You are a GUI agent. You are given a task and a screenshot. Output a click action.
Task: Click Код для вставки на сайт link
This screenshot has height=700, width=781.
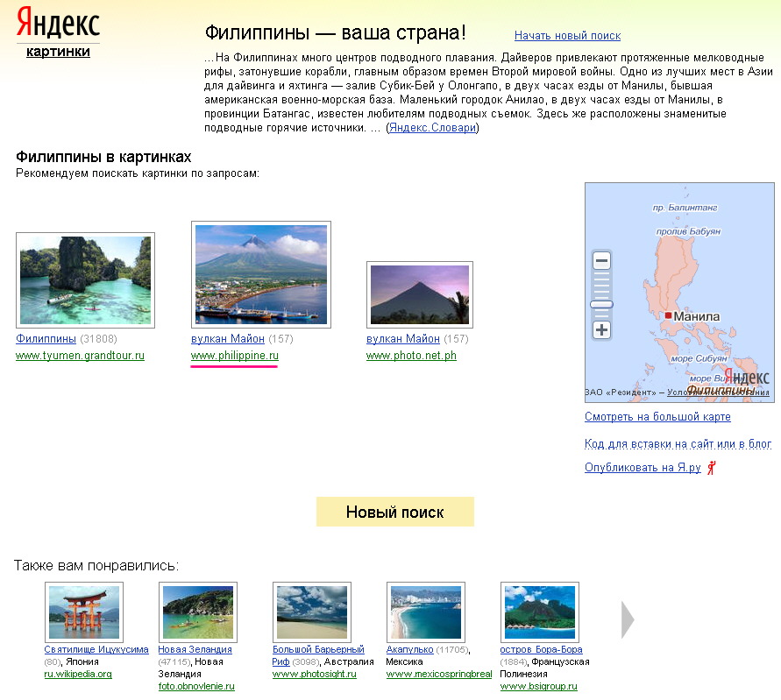(678, 444)
